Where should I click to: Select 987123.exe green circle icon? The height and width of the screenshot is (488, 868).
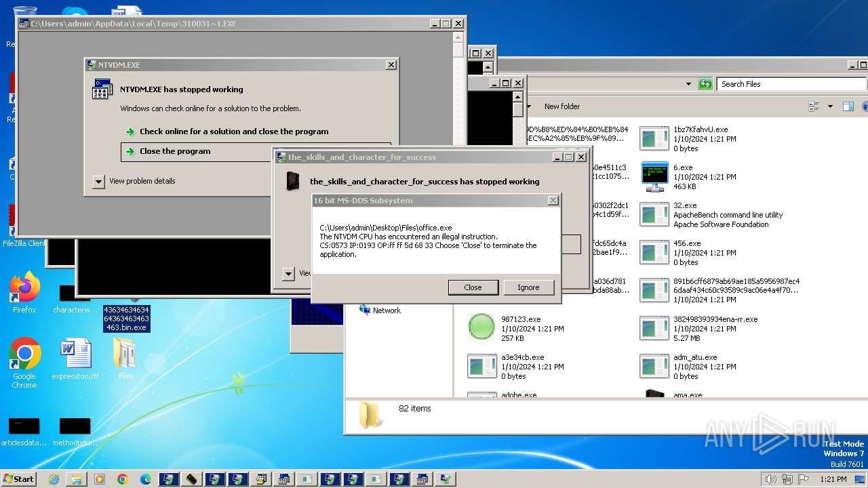click(x=482, y=328)
